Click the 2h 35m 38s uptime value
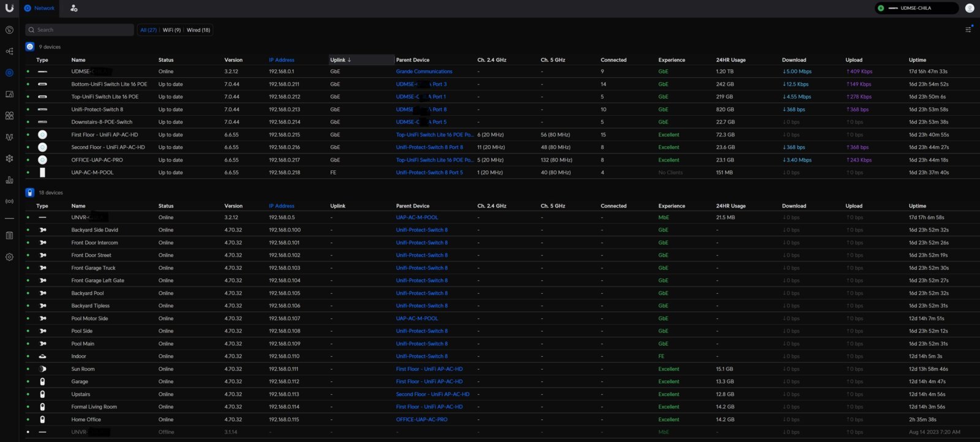980x442 pixels. pyautogui.click(x=922, y=419)
